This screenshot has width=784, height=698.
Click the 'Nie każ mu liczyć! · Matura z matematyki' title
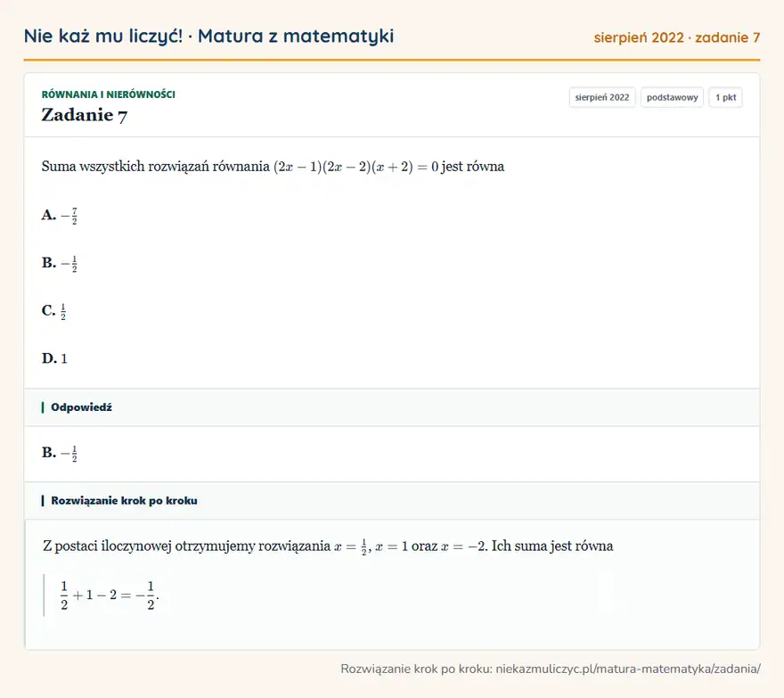point(208,36)
